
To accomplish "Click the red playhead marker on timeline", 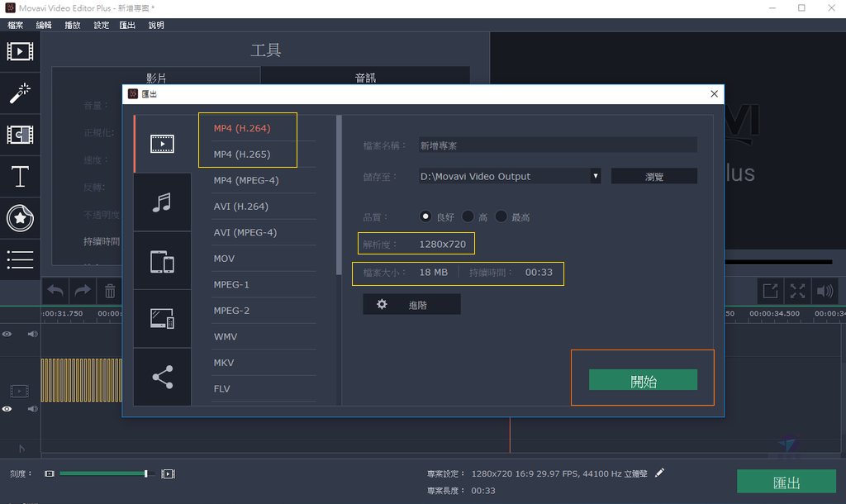I will click(510, 435).
